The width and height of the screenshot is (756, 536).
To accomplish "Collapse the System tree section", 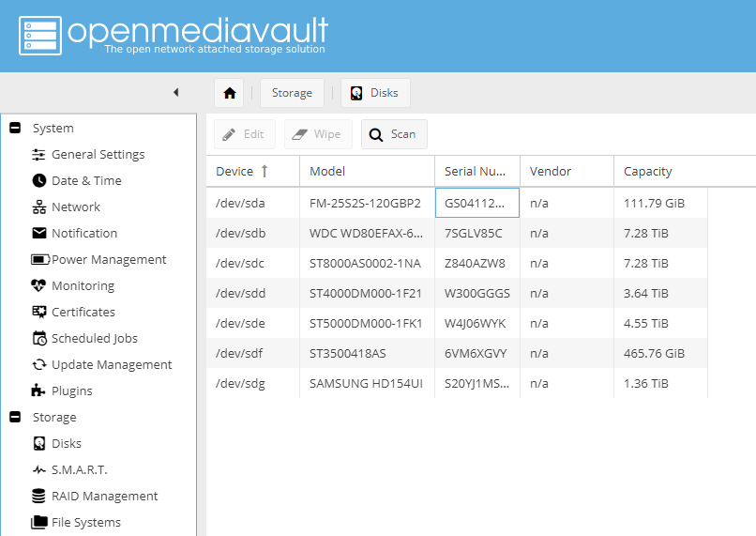I will [x=15, y=128].
